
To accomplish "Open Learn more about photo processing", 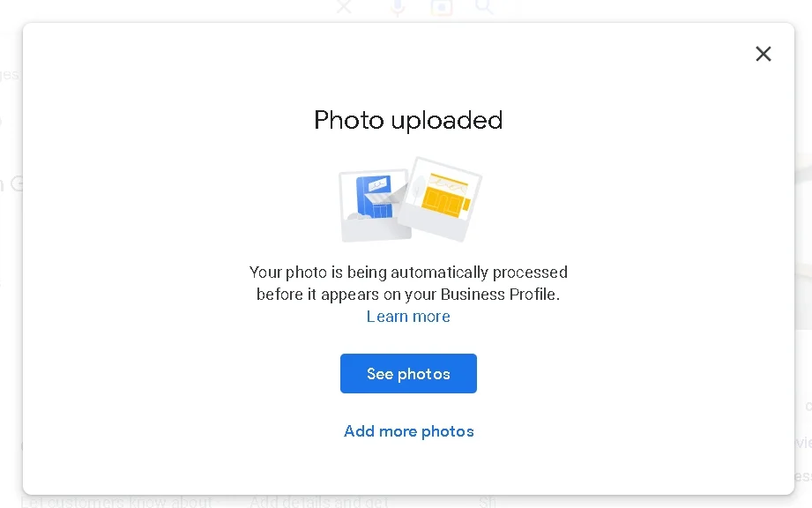I will click(x=408, y=316).
